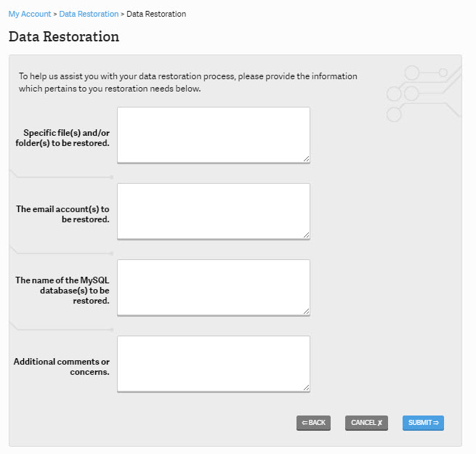Click the "name of the MySQL database(s)" label
Screen dimensions: 476x454
tap(64, 290)
